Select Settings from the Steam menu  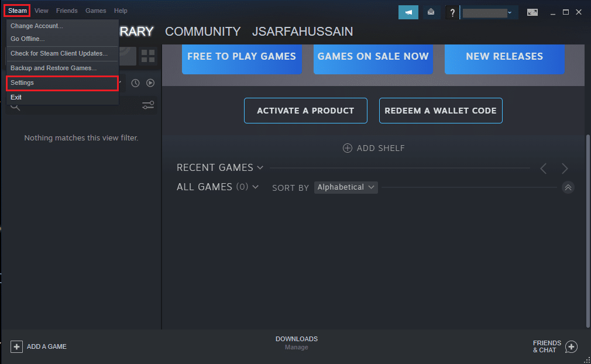[x=23, y=83]
